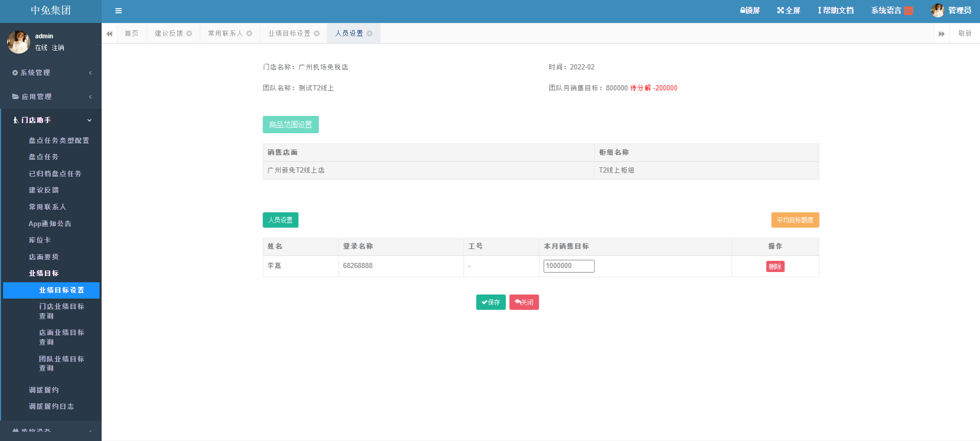The image size is (980, 441).
Task: Click the green 保存 button
Action: point(491,302)
